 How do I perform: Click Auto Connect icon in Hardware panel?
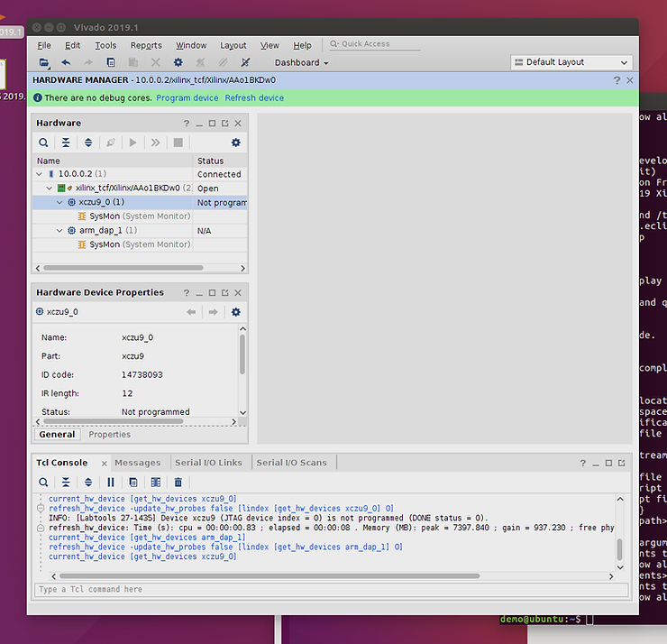111,143
